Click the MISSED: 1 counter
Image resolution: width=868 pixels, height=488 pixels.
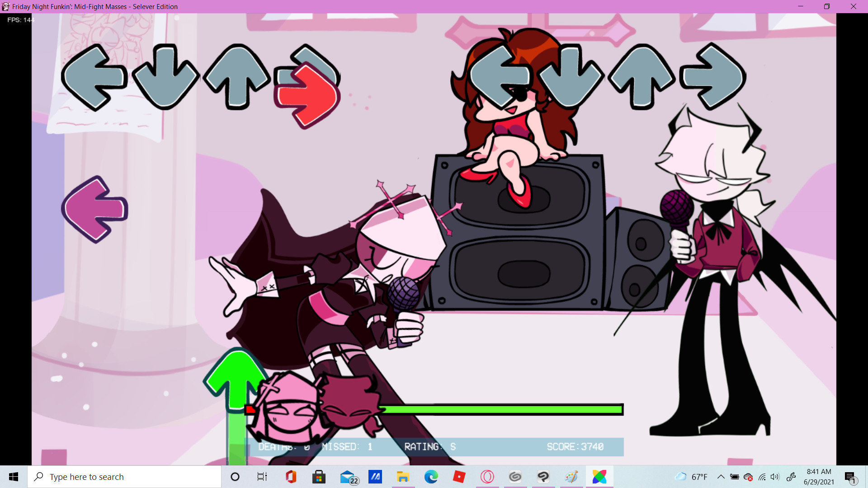(x=347, y=447)
